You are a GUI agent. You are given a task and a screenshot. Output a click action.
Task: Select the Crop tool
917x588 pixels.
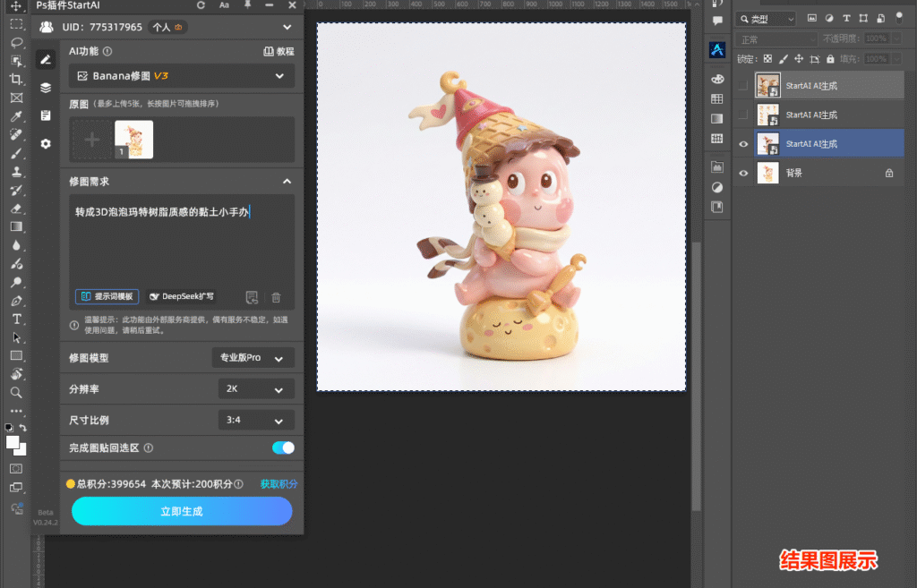[16, 79]
